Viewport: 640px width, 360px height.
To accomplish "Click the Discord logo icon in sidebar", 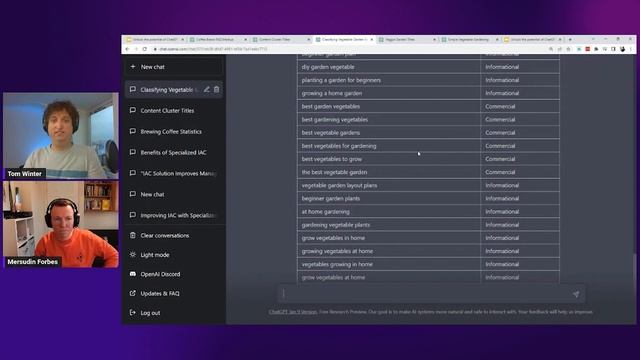I will point(133,274).
